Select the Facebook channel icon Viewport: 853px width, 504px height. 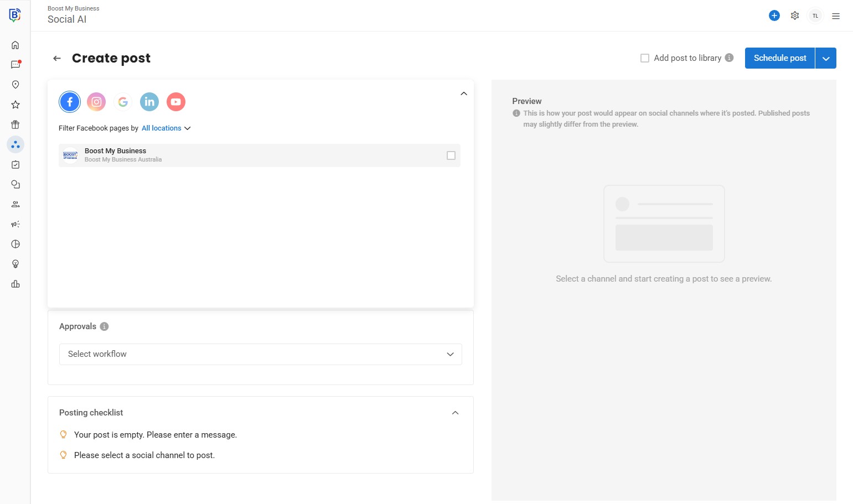tap(70, 102)
